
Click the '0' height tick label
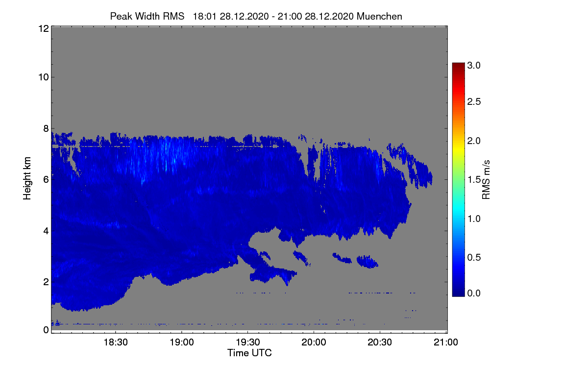(46, 330)
